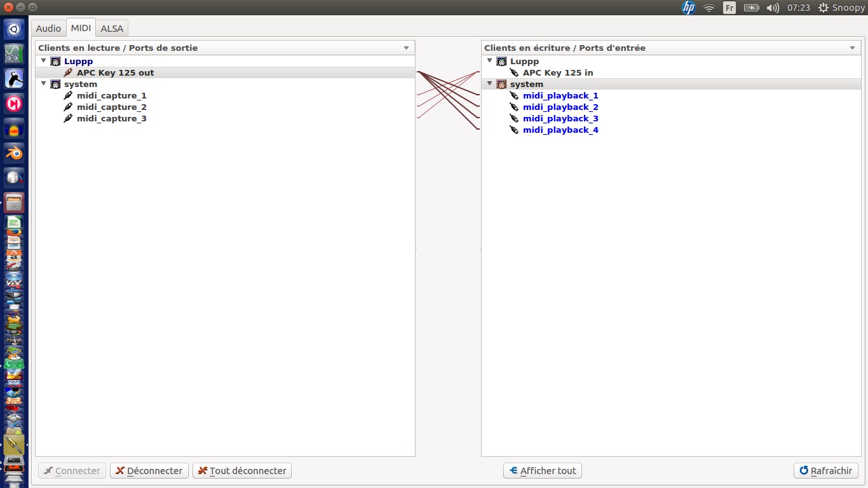Open the ALSA tab

pyautogui.click(x=112, y=28)
